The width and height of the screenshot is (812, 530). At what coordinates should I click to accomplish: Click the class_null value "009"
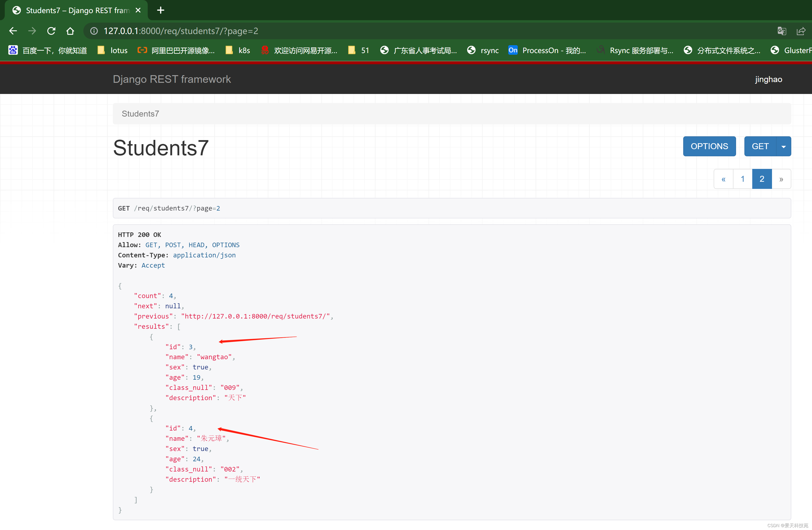tap(230, 388)
